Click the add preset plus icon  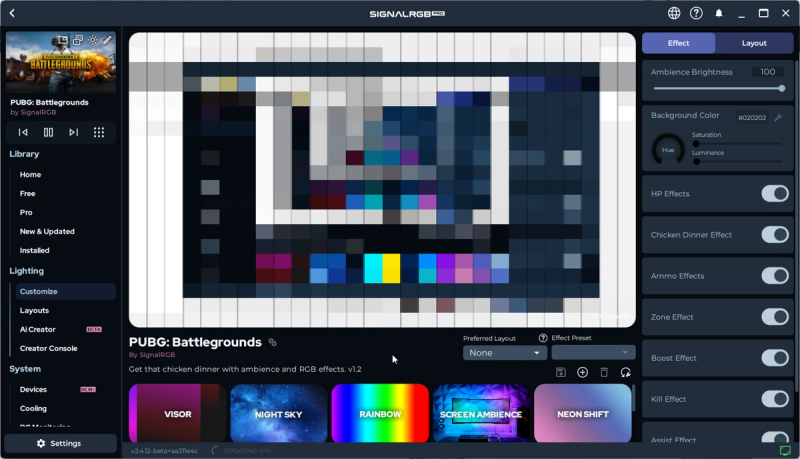582,372
